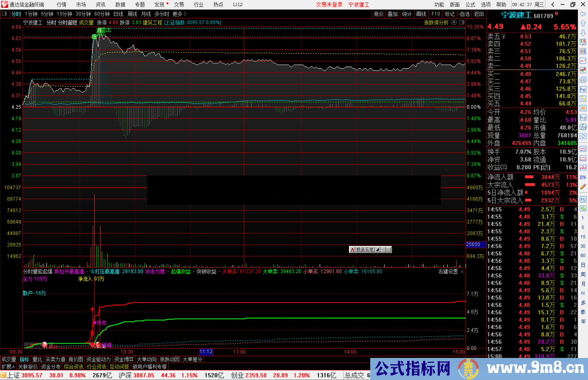The width and height of the screenshot is (588, 380).
Task: Click the candlestick chart sidebar icon
Action: [x=583, y=70]
